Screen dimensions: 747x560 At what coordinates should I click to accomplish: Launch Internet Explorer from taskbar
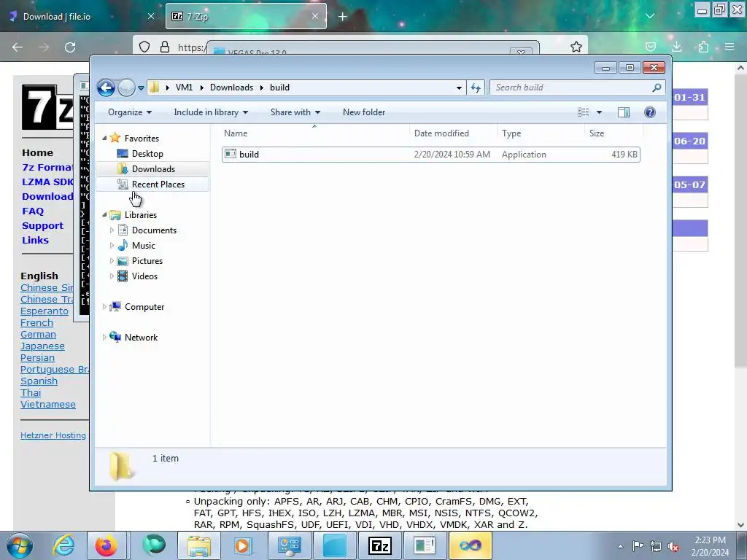[64, 545]
